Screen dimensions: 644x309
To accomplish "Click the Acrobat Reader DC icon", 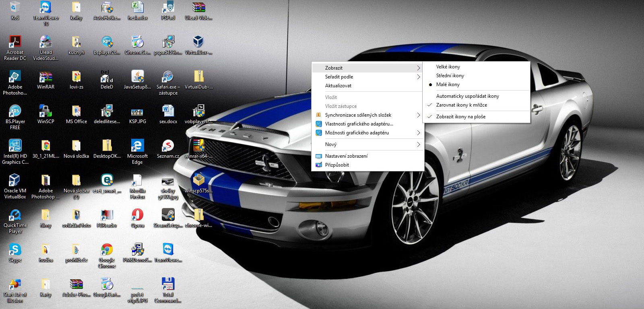I will point(15,42).
